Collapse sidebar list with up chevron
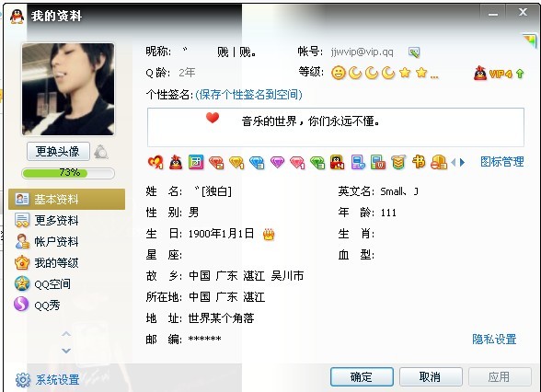Image resolution: width=541 pixels, height=392 pixels. point(66,334)
